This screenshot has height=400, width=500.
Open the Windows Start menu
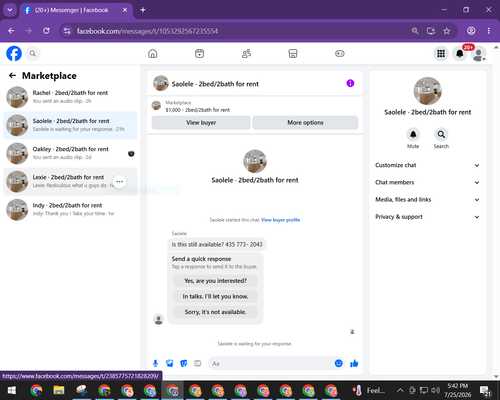(12, 390)
